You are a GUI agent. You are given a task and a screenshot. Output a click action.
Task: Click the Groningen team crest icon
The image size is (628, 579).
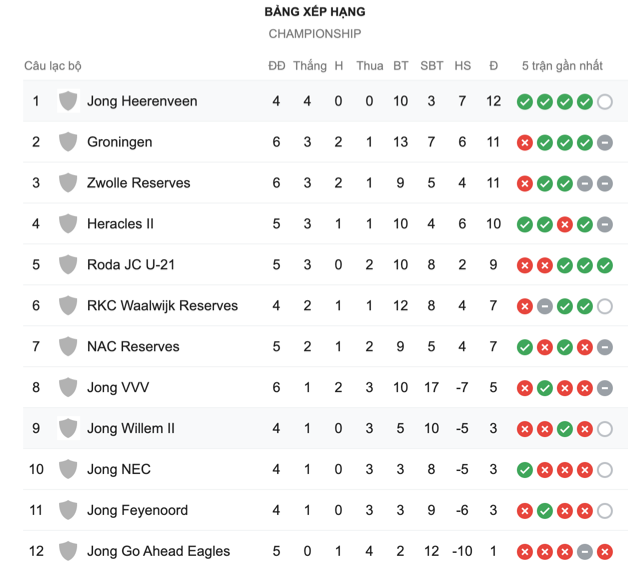68,142
